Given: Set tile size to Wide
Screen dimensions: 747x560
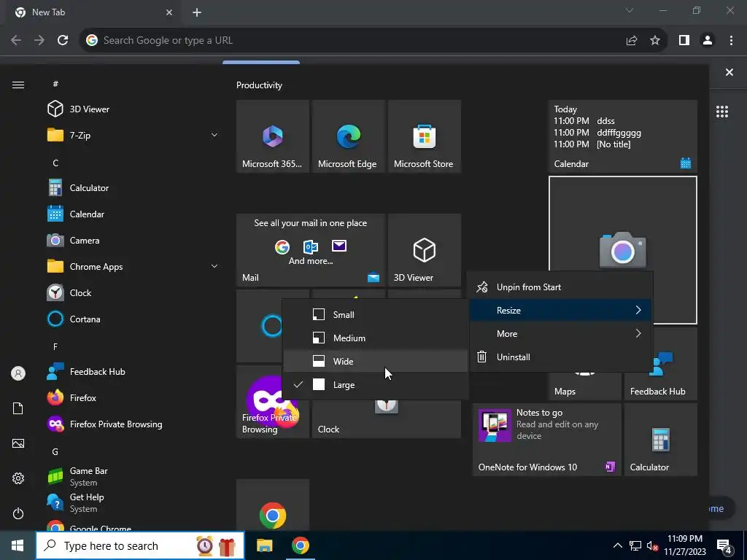Looking at the screenshot, I should pos(376,362).
